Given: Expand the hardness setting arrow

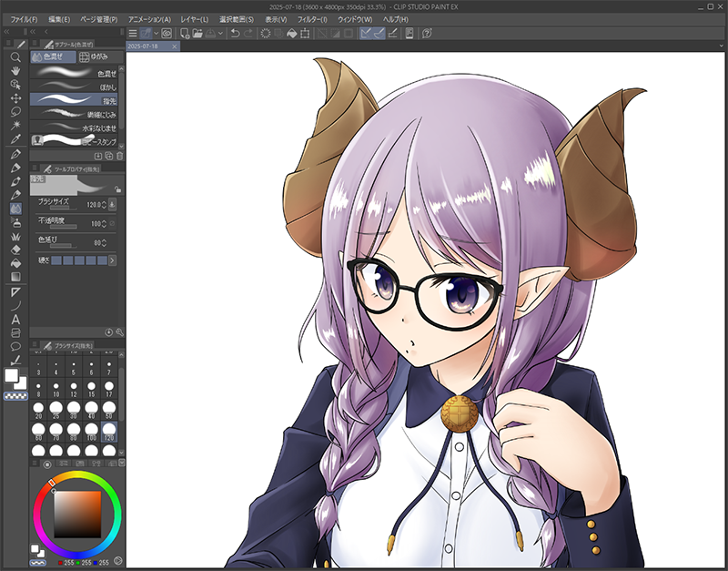Looking at the screenshot, I should coord(112,260).
